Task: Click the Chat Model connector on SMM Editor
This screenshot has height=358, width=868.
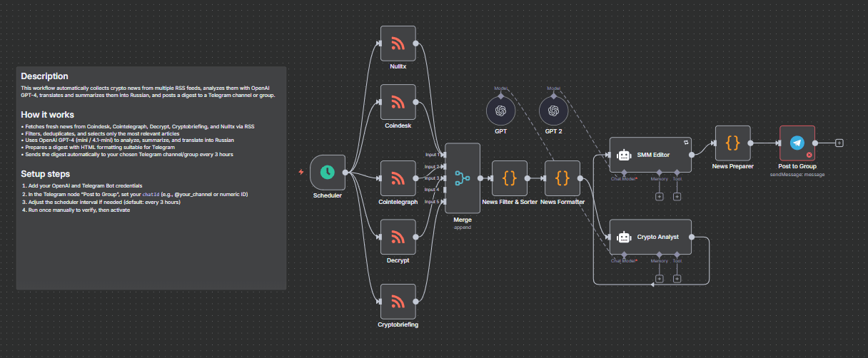Action: [625, 172]
